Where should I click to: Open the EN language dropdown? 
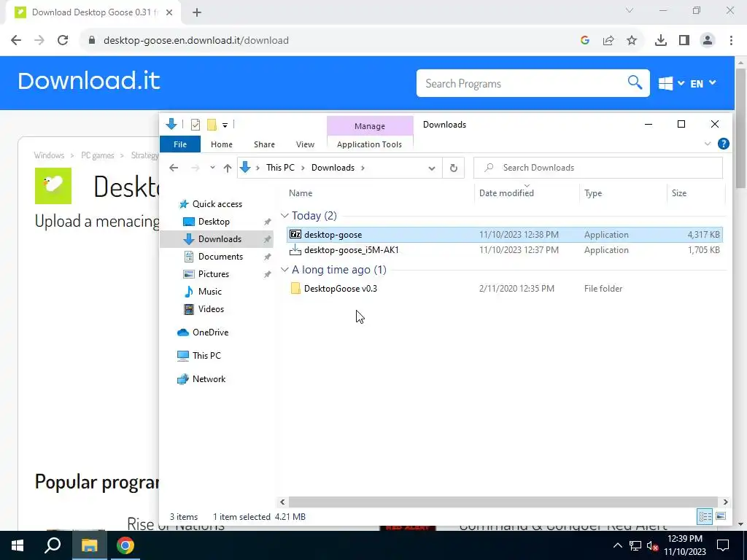tap(703, 83)
